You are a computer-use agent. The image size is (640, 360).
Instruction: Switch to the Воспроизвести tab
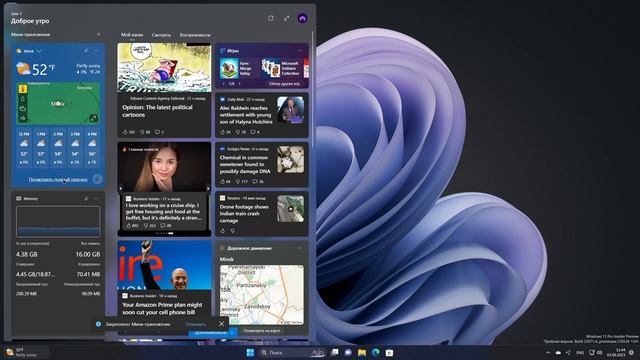coord(195,35)
